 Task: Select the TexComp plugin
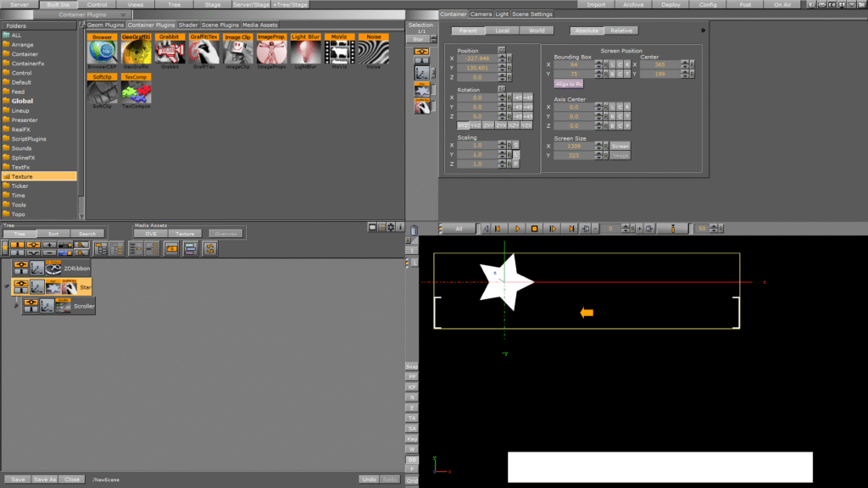tap(137, 90)
